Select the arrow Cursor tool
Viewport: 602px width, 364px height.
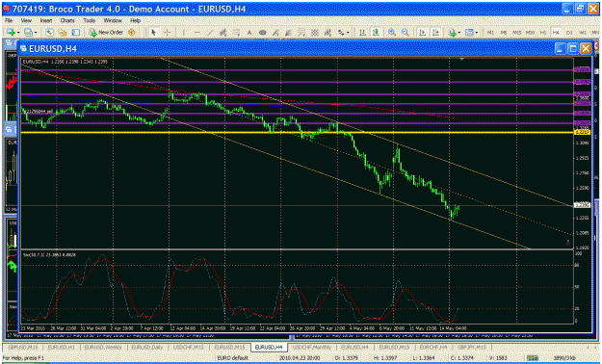pyautogui.click(x=153, y=33)
